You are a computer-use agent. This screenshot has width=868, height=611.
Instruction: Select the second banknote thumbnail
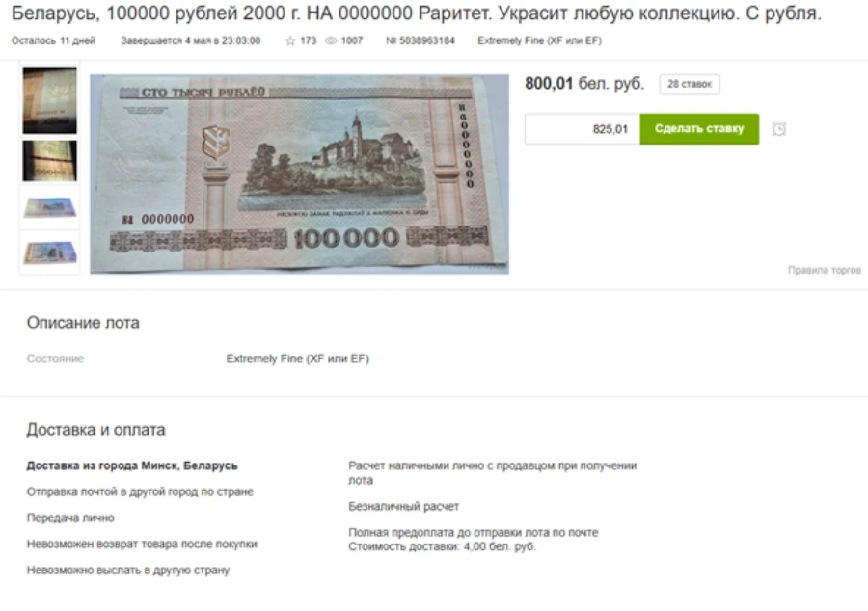click(x=50, y=161)
